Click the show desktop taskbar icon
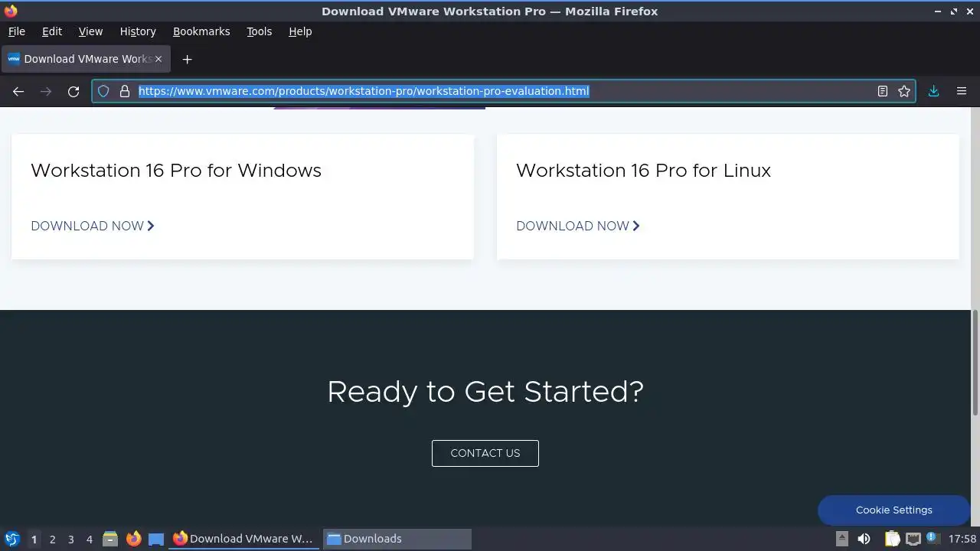This screenshot has height=551, width=980. [156, 539]
